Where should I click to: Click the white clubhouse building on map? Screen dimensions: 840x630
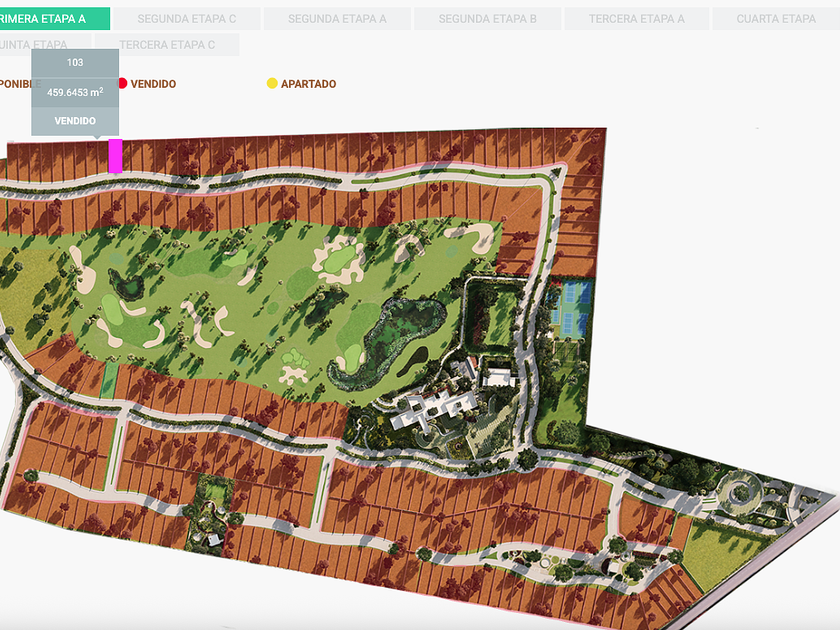433,408
